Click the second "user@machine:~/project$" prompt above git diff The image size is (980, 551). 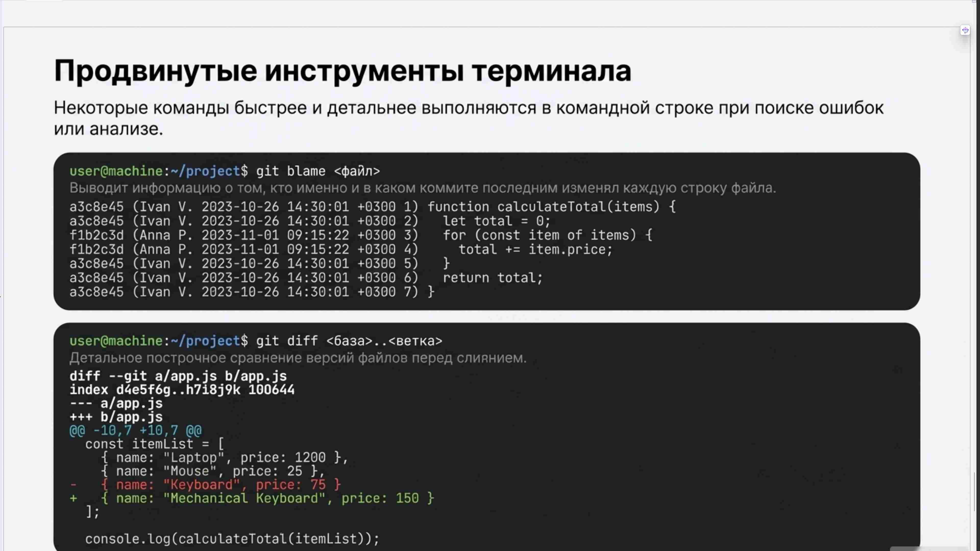pos(159,341)
